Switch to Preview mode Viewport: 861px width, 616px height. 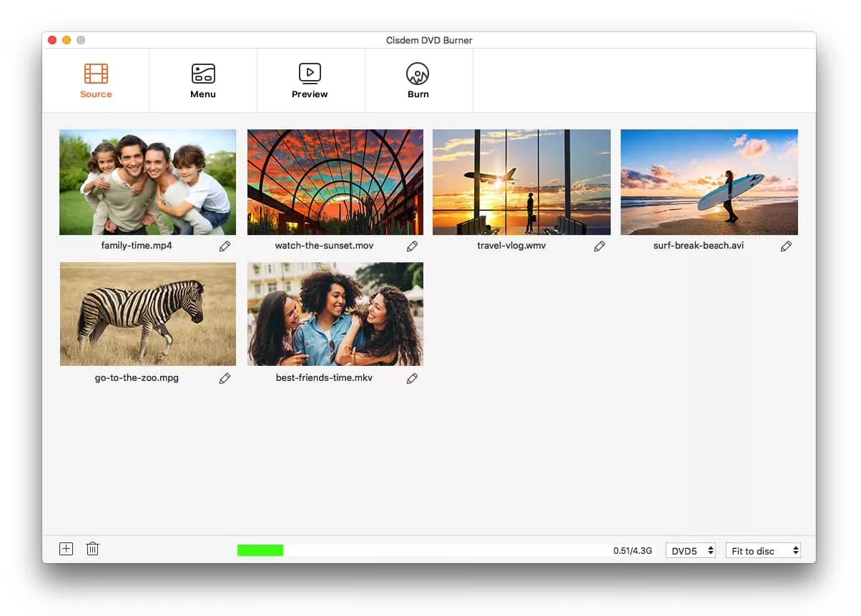click(x=310, y=80)
